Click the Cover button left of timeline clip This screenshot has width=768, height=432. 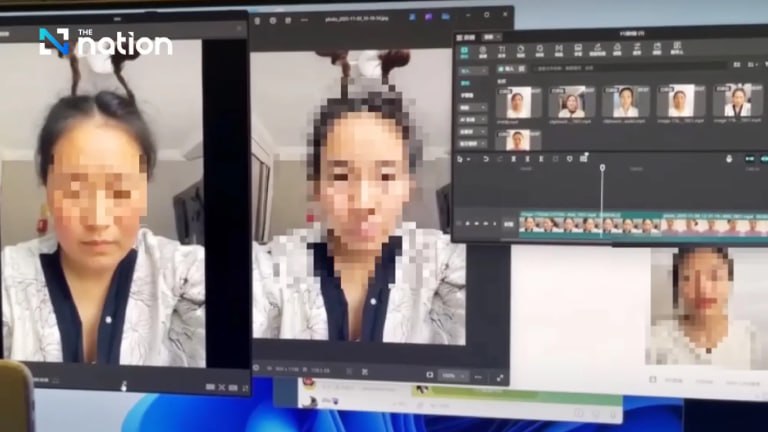click(508, 225)
